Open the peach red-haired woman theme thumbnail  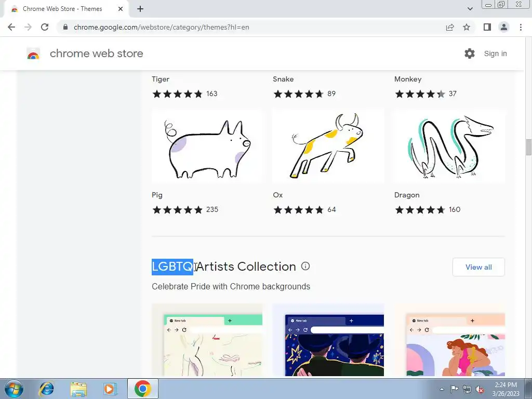tap(449, 340)
